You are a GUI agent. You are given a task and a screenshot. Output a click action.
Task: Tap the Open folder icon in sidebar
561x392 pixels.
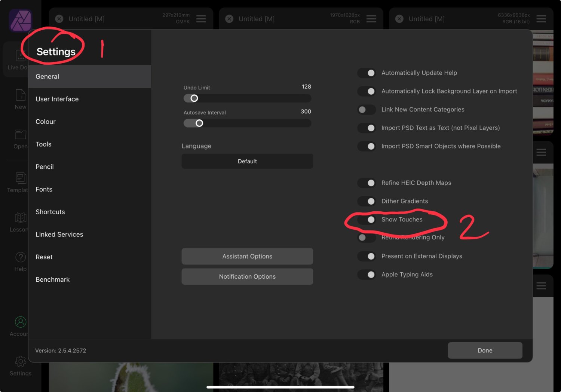tap(21, 134)
